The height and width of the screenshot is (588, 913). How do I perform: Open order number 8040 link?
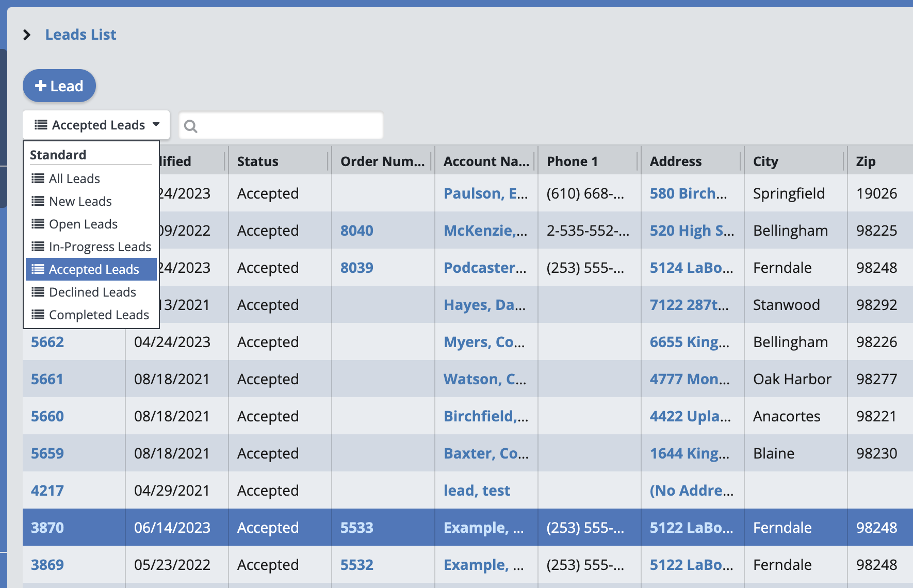pyautogui.click(x=356, y=231)
